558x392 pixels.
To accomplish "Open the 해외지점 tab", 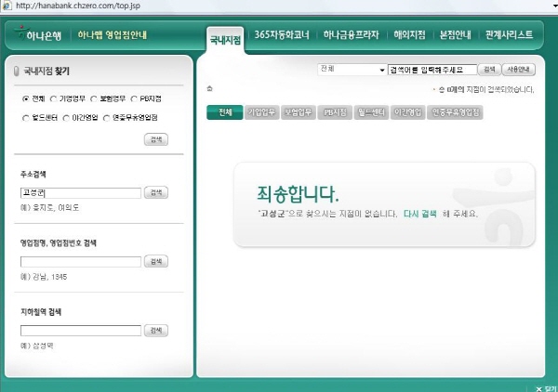I will point(405,36).
